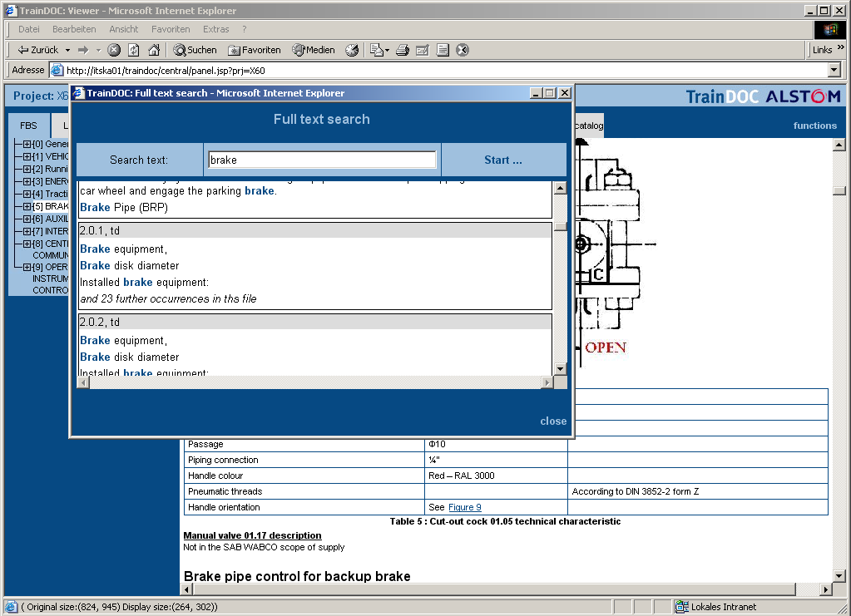Open the Favoriten menu in menu bar
The width and height of the screenshot is (851, 616).
[x=171, y=29]
